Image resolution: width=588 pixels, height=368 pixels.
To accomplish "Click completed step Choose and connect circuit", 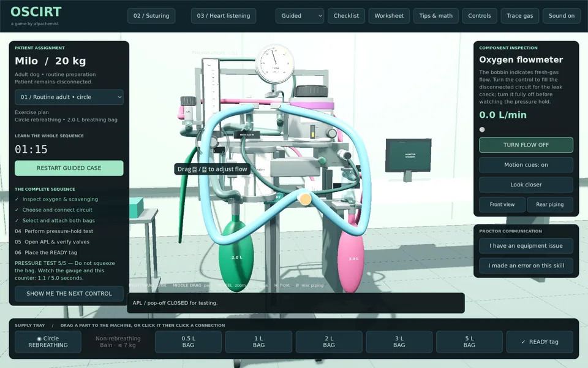I will tap(53, 210).
